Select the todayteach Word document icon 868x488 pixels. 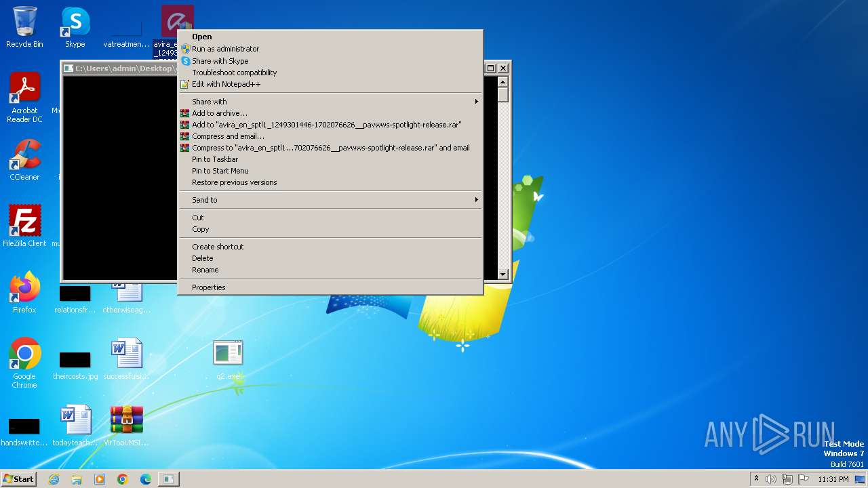tap(75, 426)
